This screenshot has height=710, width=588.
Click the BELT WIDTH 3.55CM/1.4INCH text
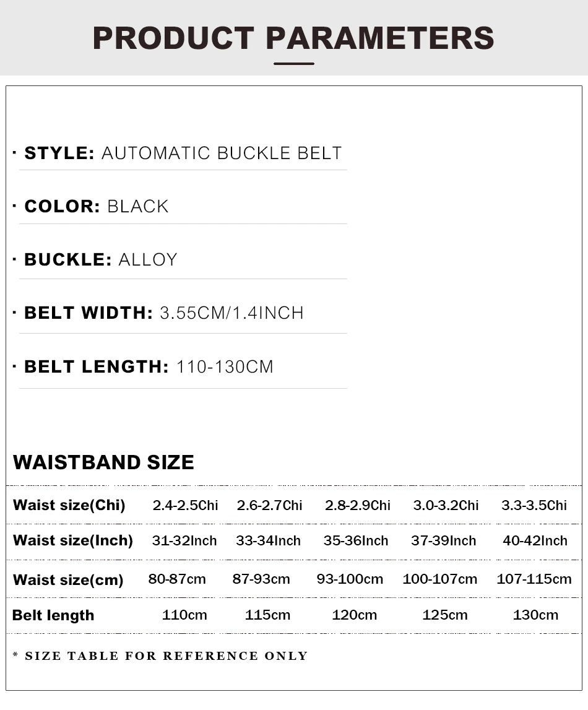[x=164, y=313]
